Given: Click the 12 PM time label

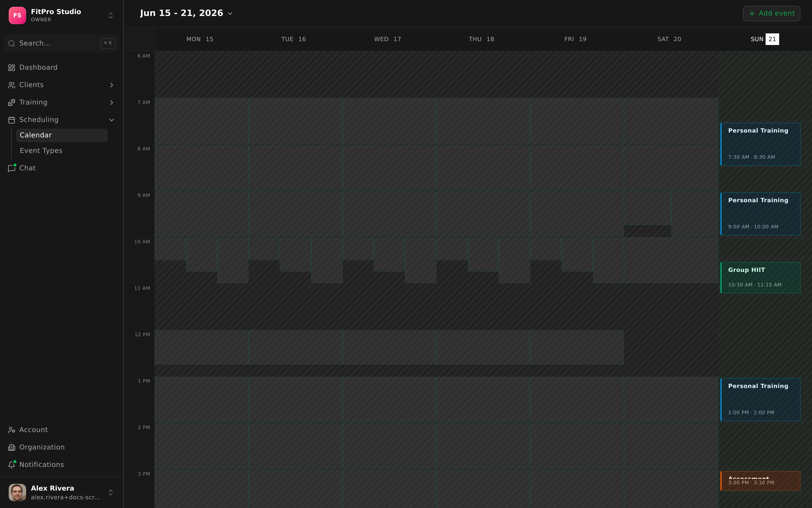Looking at the screenshot, I should click(142, 335).
